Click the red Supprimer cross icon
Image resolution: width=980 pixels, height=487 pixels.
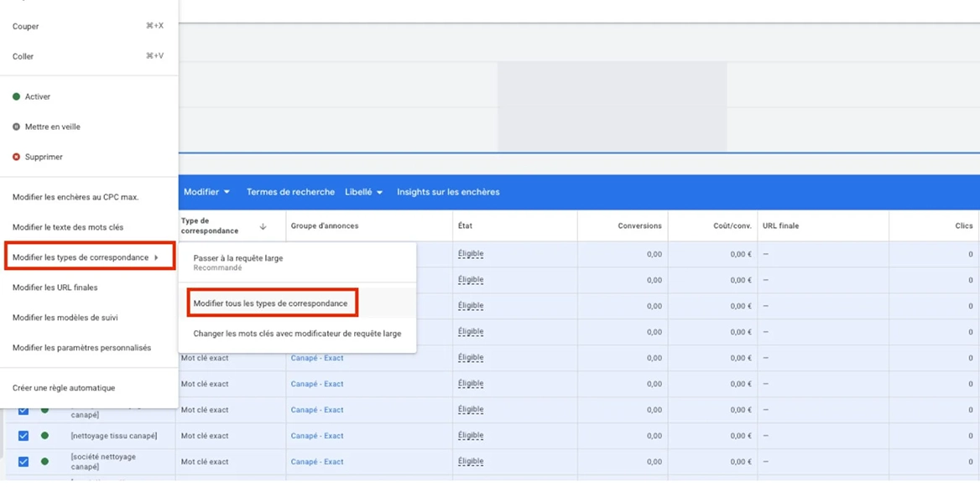[x=16, y=157]
